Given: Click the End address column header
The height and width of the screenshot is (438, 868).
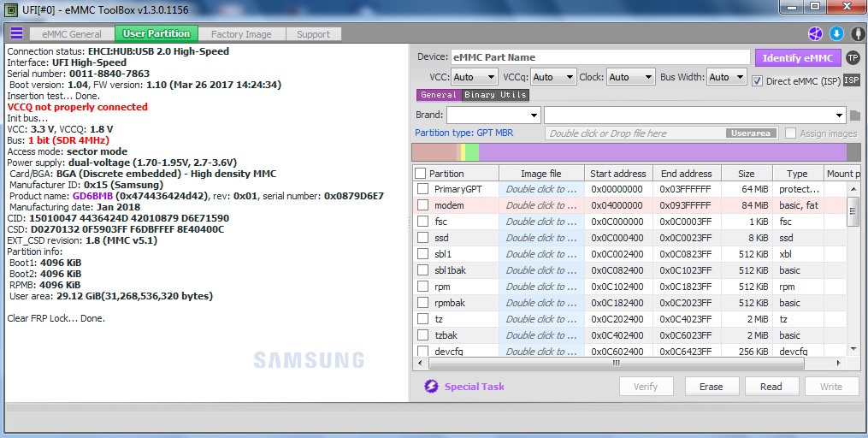Looking at the screenshot, I should [x=687, y=174].
